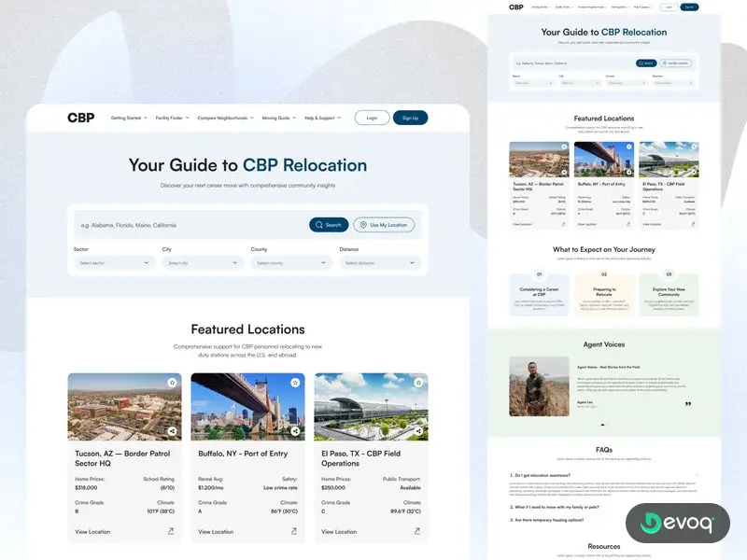The width and height of the screenshot is (747, 560).
Task: Open arrow icon on Buffalo View Location
Action: 294,531
